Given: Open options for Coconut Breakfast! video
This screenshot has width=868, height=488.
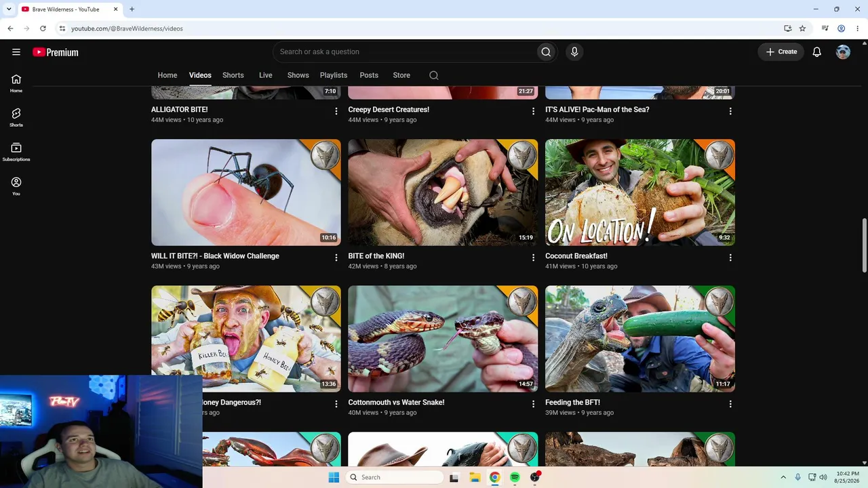Looking at the screenshot, I should pyautogui.click(x=730, y=258).
